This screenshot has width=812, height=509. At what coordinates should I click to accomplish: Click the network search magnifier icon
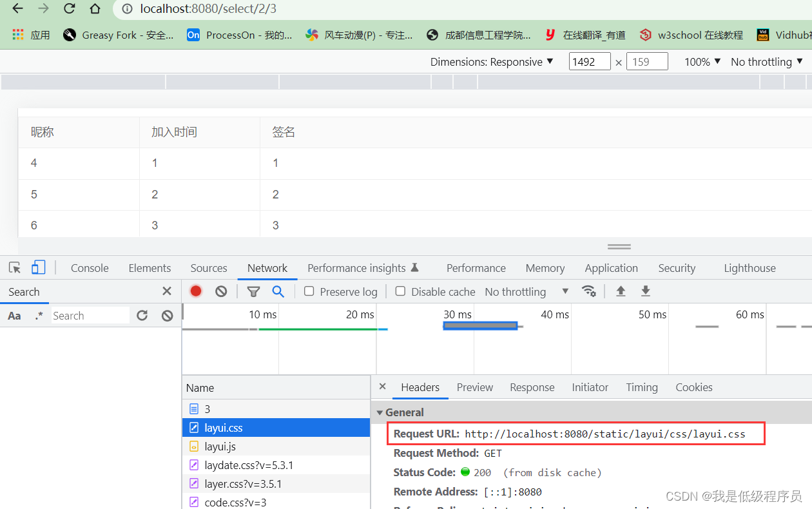pos(278,291)
